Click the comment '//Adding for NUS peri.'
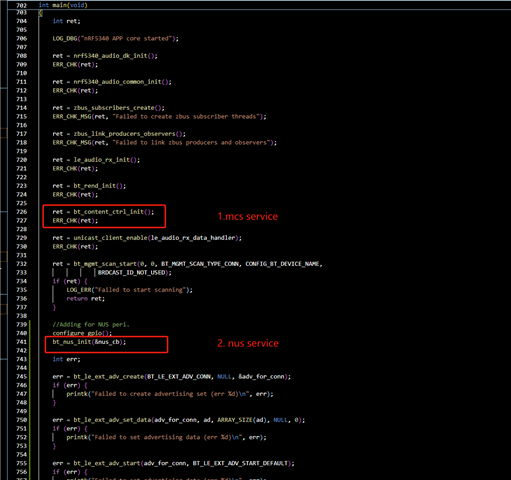The width and height of the screenshot is (511, 480). tap(91, 324)
